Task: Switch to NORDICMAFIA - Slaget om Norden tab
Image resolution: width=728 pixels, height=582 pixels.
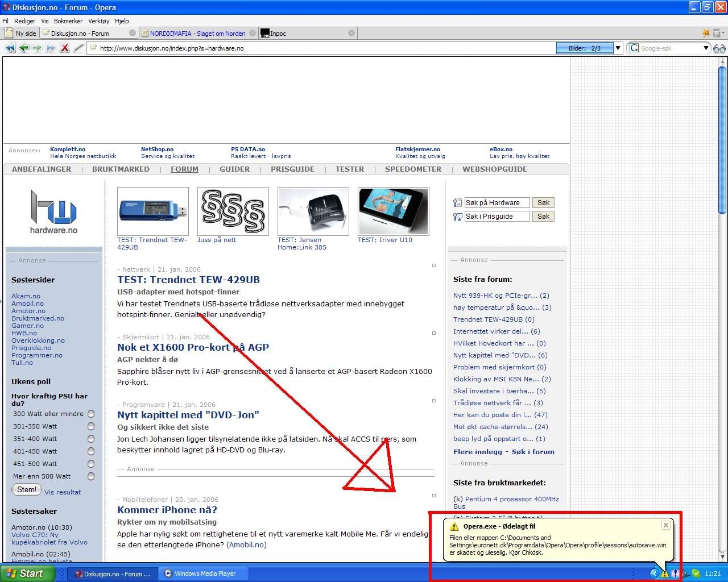Action: (197, 33)
